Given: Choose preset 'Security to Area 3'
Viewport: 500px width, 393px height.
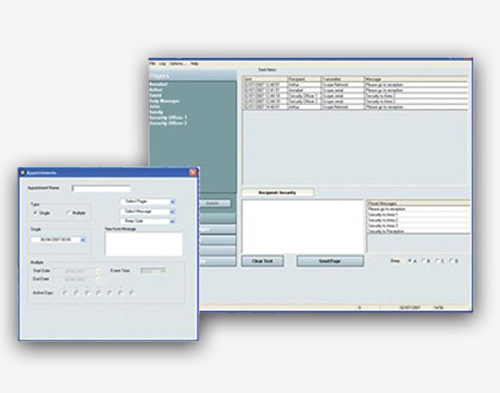Looking at the screenshot, I should coord(419,226).
